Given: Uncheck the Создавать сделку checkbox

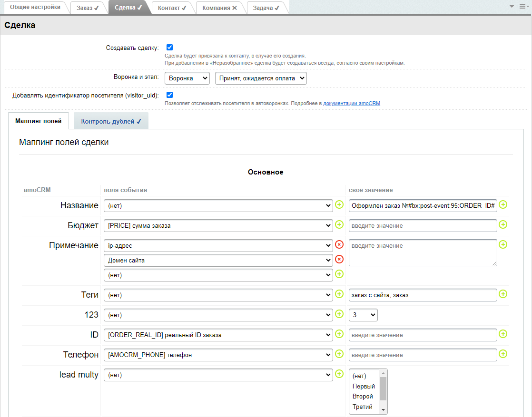Looking at the screenshot, I should pyautogui.click(x=169, y=48).
